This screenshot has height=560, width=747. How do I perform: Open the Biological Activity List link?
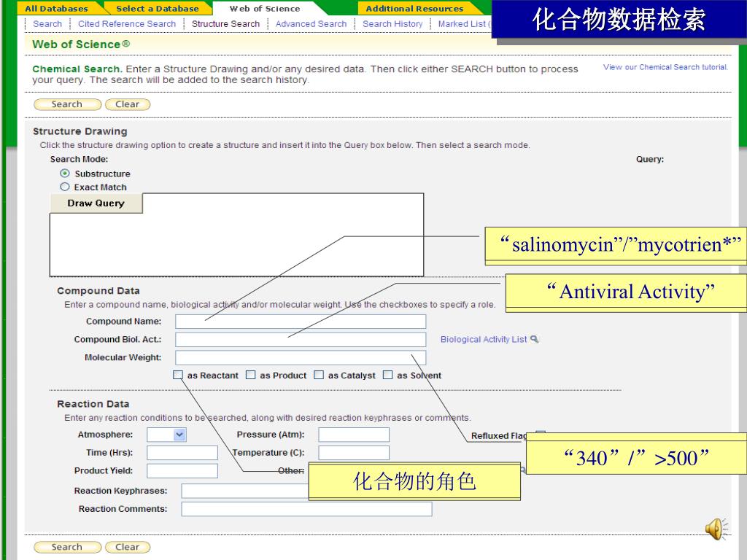coord(484,339)
